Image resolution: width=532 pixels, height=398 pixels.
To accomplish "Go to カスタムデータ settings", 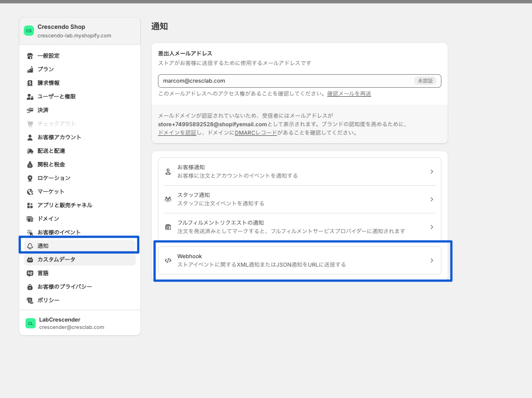I will (x=56, y=260).
